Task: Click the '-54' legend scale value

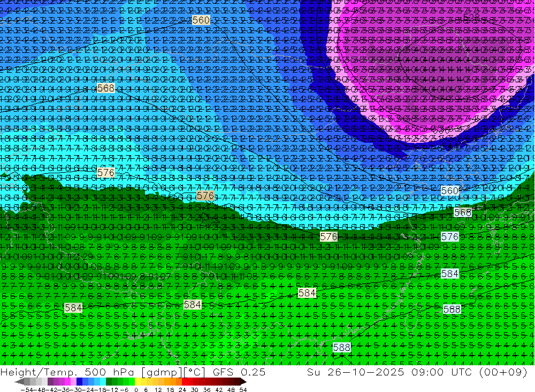Action: coord(27,390)
